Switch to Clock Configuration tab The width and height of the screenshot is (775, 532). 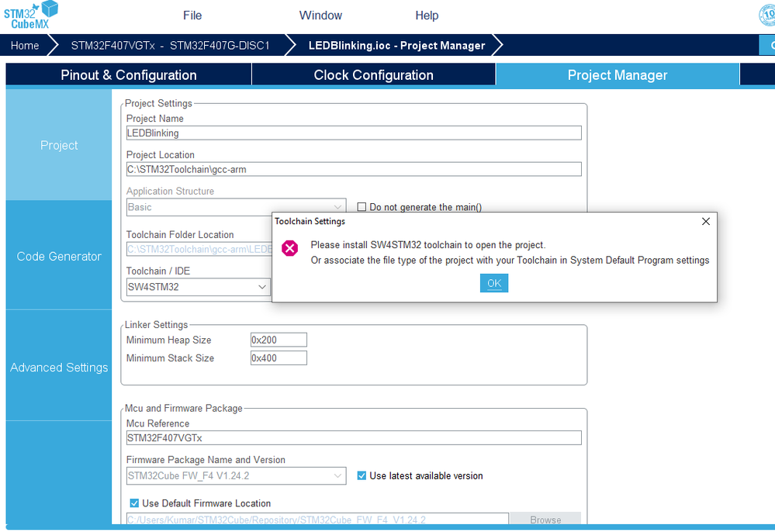pos(373,74)
